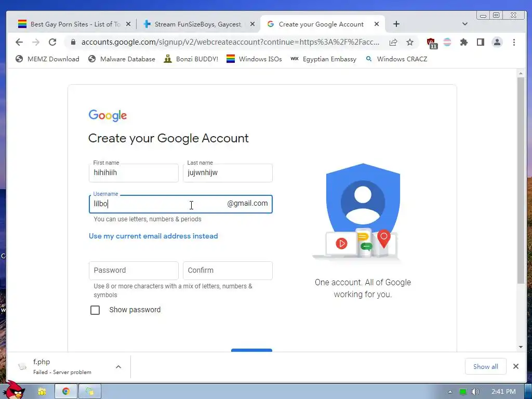Click the 'You can use letters, numbers & periods' hint
Screen dimensions: 532x399
(x=148, y=219)
